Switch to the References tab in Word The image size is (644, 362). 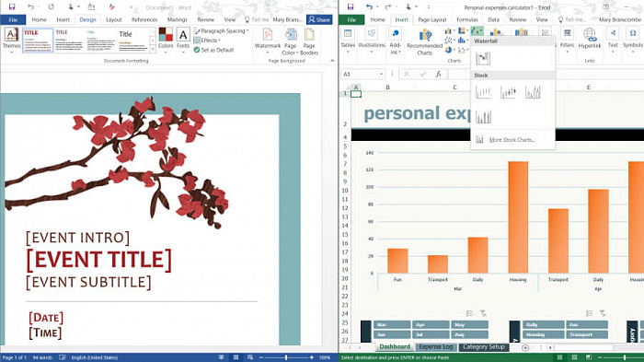(x=144, y=19)
